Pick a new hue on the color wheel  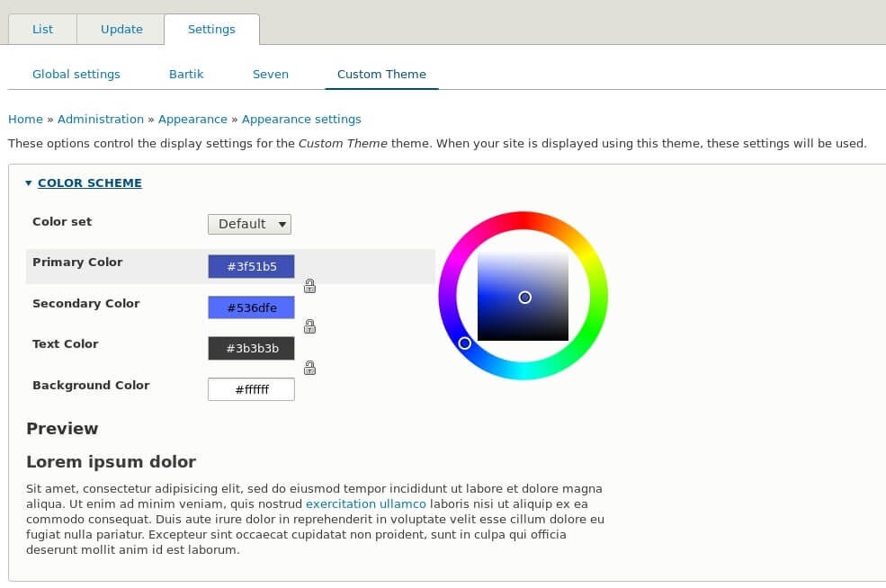pyautogui.click(x=466, y=343)
